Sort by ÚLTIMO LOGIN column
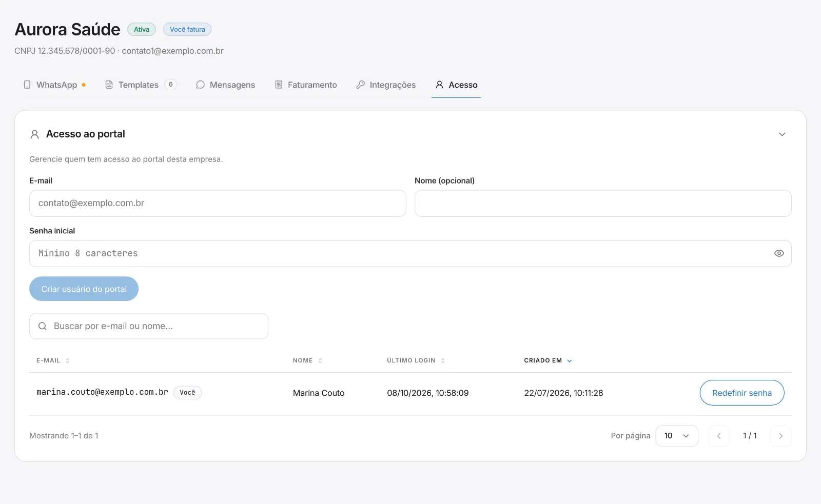The width and height of the screenshot is (821, 504). pyautogui.click(x=416, y=360)
